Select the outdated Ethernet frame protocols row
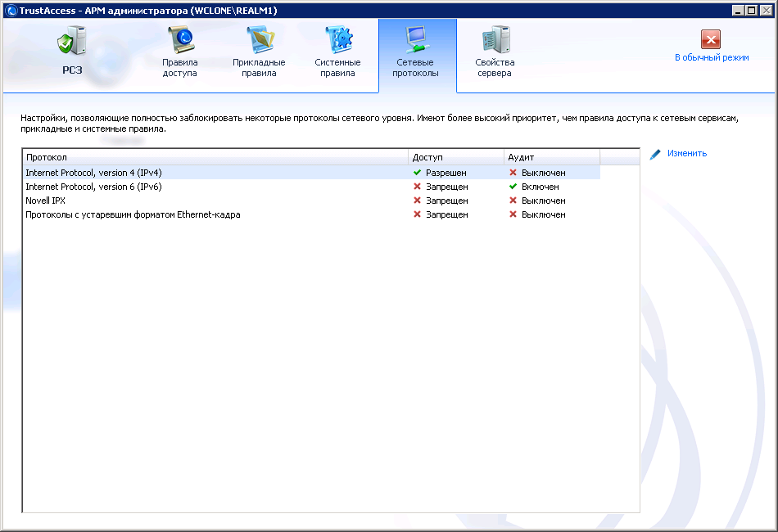 tap(133, 214)
